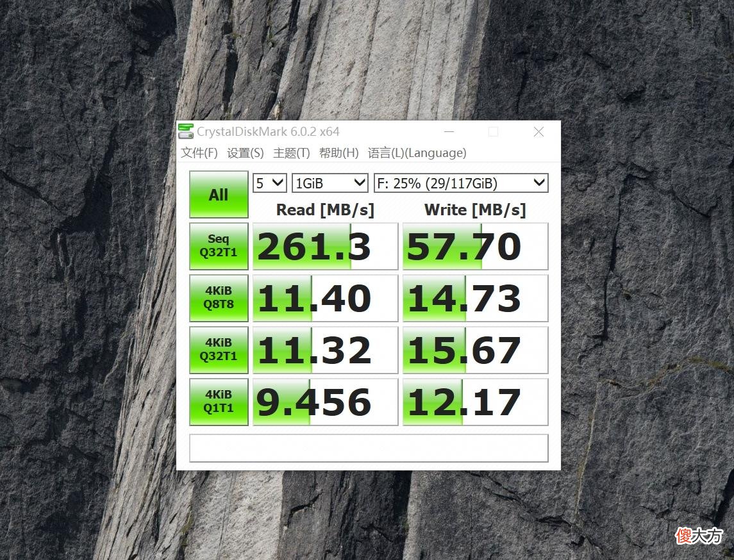Image resolution: width=734 pixels, height=560 pixels.
Task: Open the 帮助(H) menu
Action: 339,153
